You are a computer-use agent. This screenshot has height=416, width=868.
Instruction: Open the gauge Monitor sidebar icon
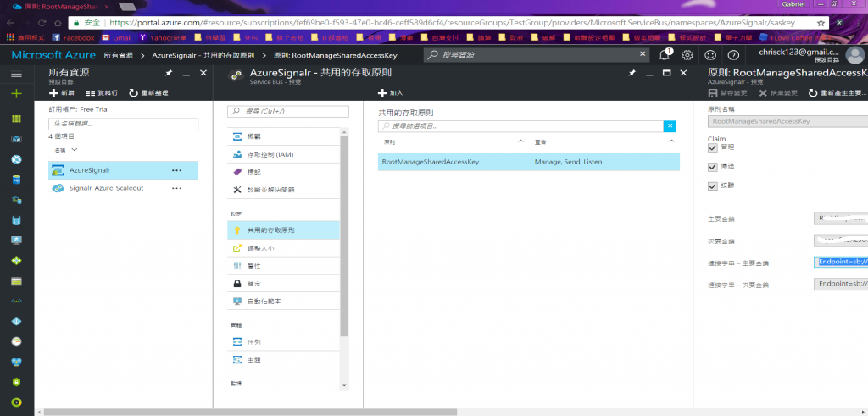[x=17, y=341]
